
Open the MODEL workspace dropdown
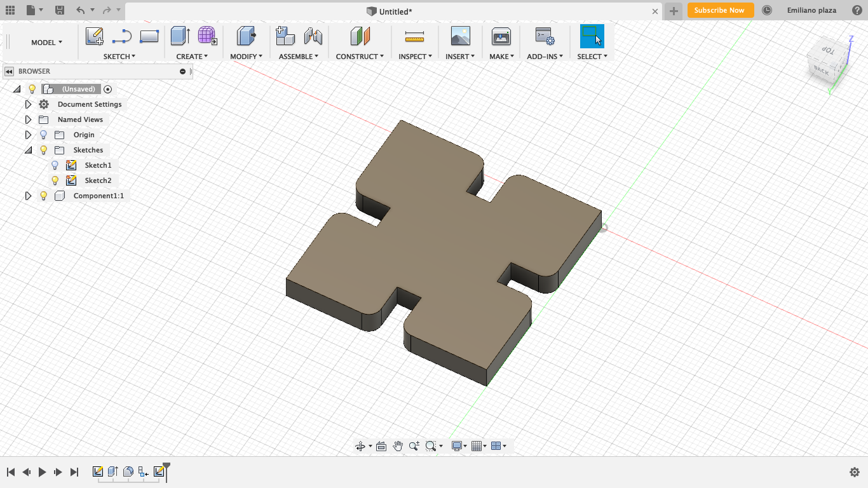click(46, 43)
